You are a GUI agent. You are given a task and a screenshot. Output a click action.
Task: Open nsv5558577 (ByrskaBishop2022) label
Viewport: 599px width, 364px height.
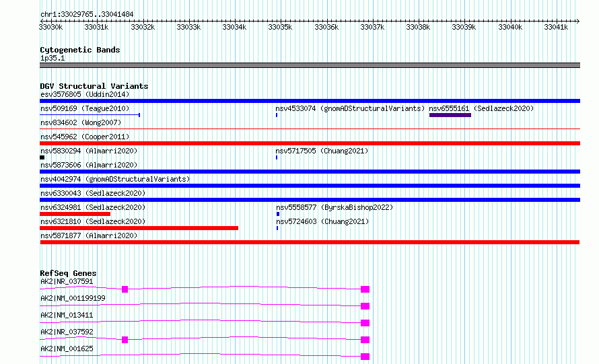pyautogui.click(x=334, y=207)
